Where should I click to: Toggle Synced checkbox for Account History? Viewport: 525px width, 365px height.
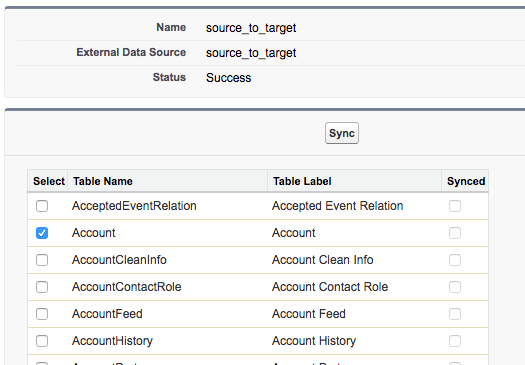[455, 341]
